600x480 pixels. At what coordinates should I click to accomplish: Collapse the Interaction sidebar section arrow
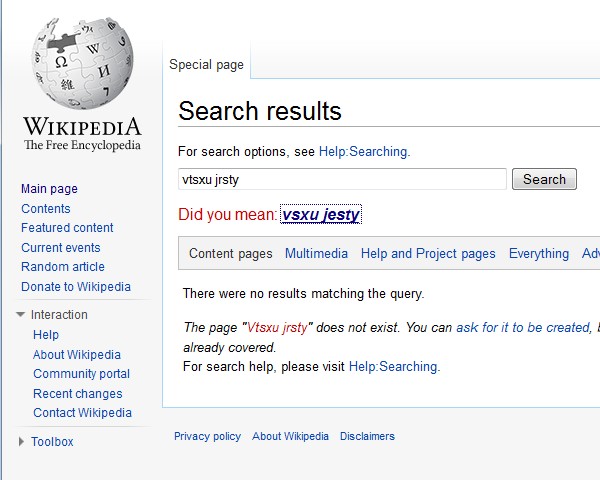[x=20, y=315]
